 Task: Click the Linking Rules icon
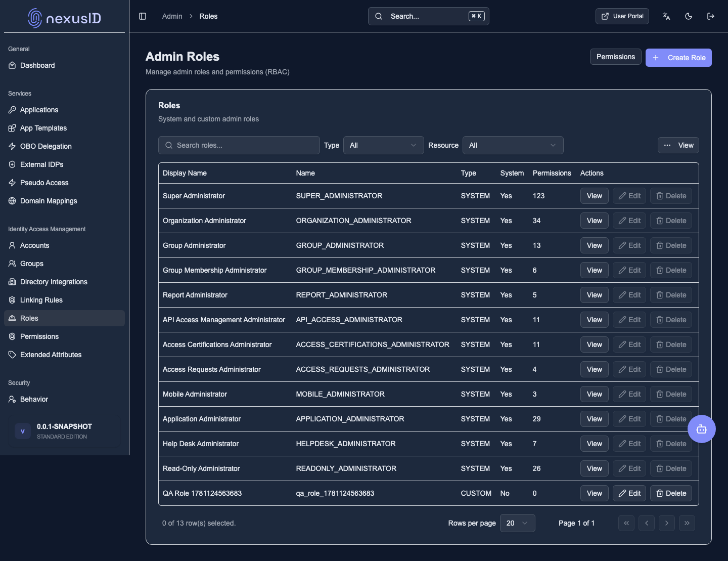coord(12,300)
